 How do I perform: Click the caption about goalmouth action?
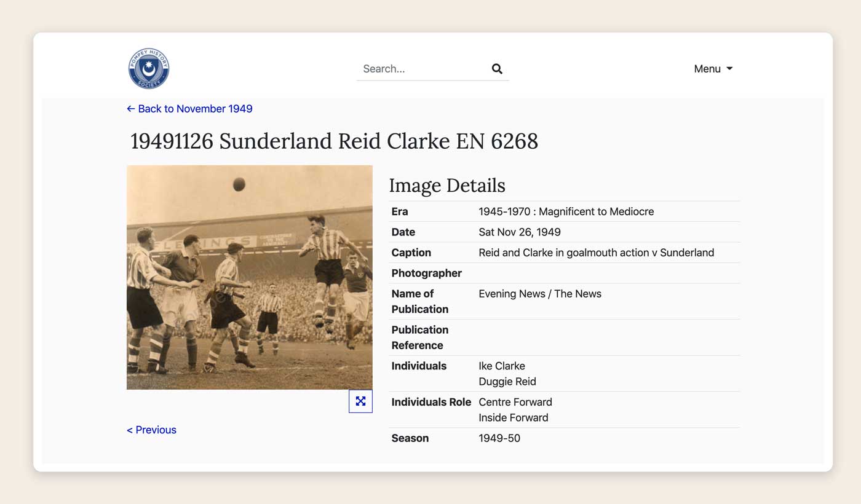596,253
